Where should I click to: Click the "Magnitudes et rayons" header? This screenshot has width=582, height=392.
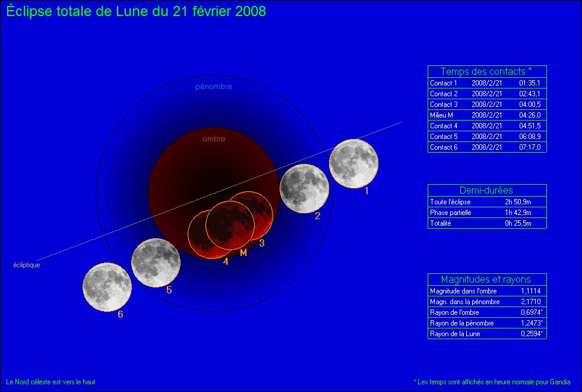click(486, 279)
